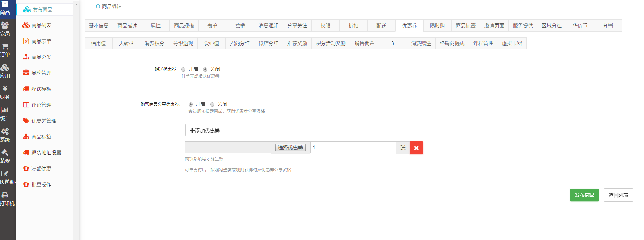644x240 pixels.
Task: Open the 销售佣金 tab
Action: pos(364,43)
